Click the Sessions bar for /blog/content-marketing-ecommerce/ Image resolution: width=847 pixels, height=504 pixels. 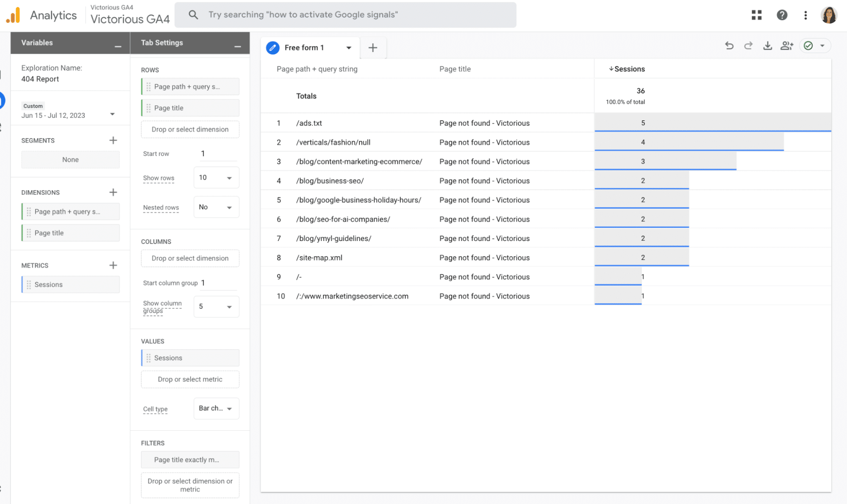click(x=665, y=161)
